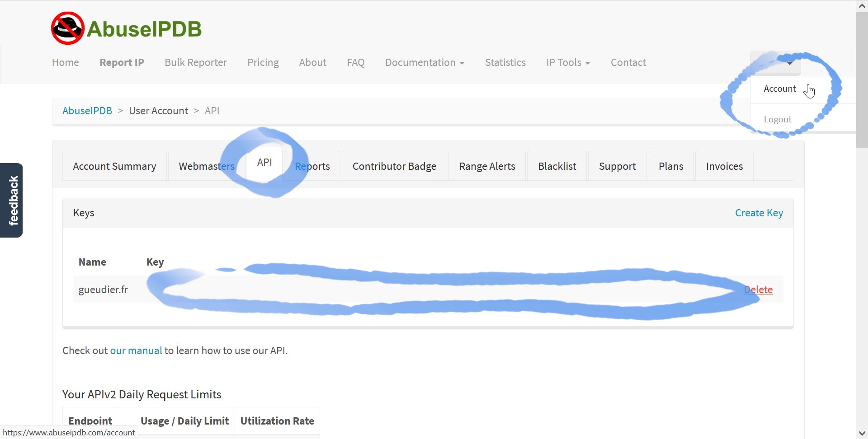Open Bulk Reporter page

(x=196, y=62)
